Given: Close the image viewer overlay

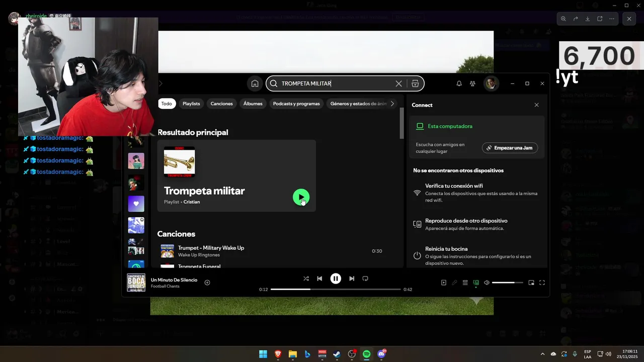Looking at the screenshot, I should pos(629,19).
